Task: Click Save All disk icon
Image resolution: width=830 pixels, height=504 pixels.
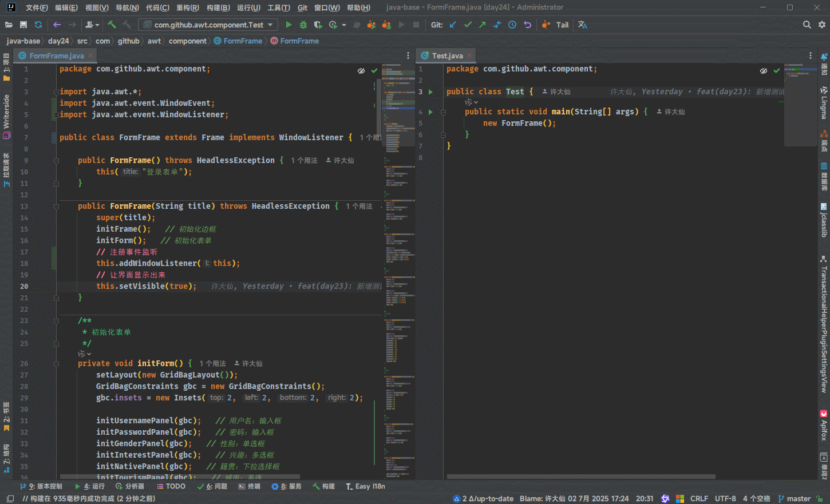Action: click(23, 25)
